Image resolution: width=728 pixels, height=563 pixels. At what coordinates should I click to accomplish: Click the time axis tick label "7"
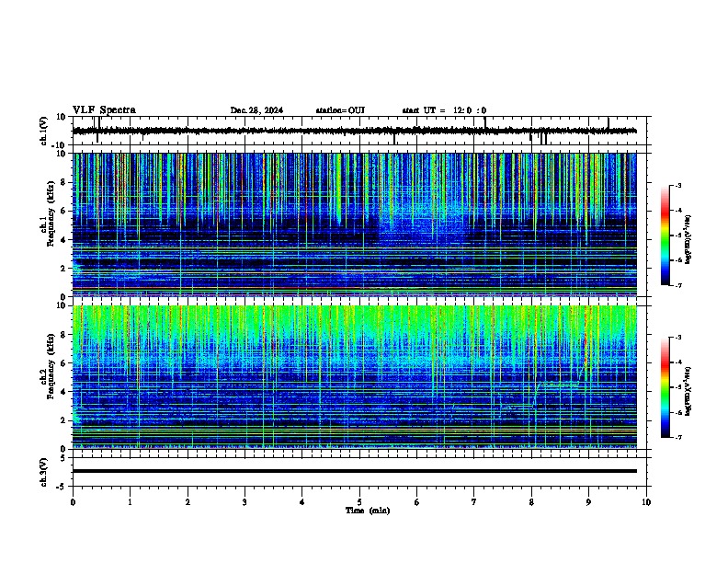[x=474, y=502]
